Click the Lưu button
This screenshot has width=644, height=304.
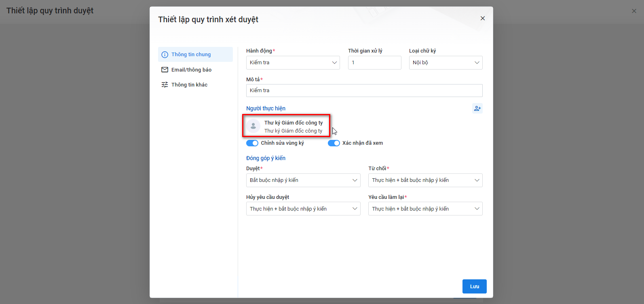click(x=475, y=286)
